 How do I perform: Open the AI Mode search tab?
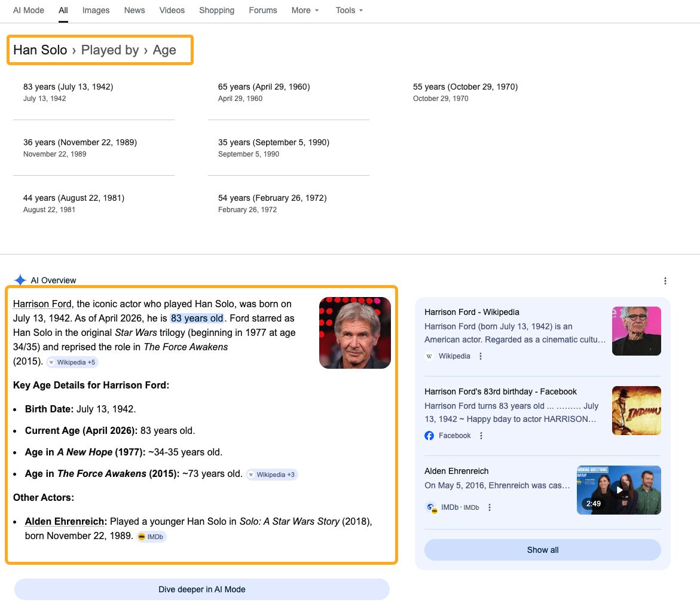[29, 10]
